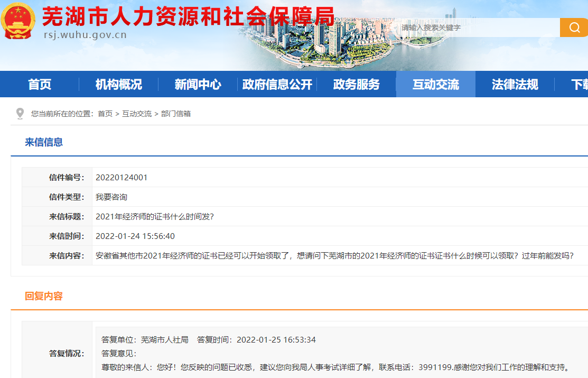
Task: Open the 首页 navigation tab
Action: tap(40, 85)
